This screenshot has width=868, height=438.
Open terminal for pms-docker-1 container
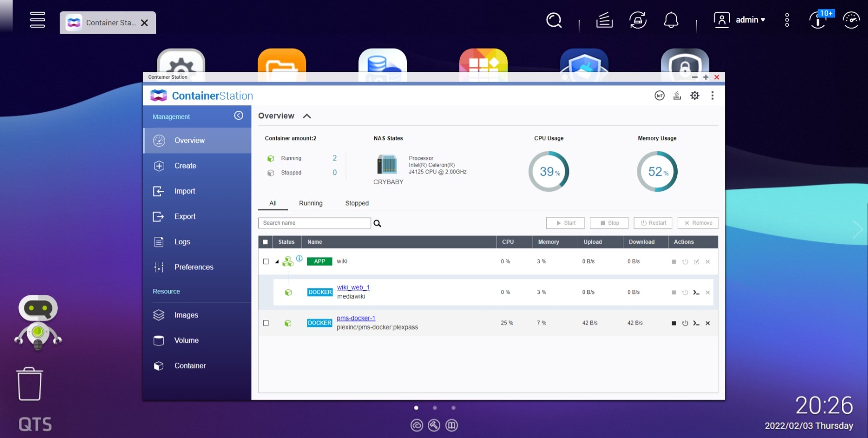(696, 323)
